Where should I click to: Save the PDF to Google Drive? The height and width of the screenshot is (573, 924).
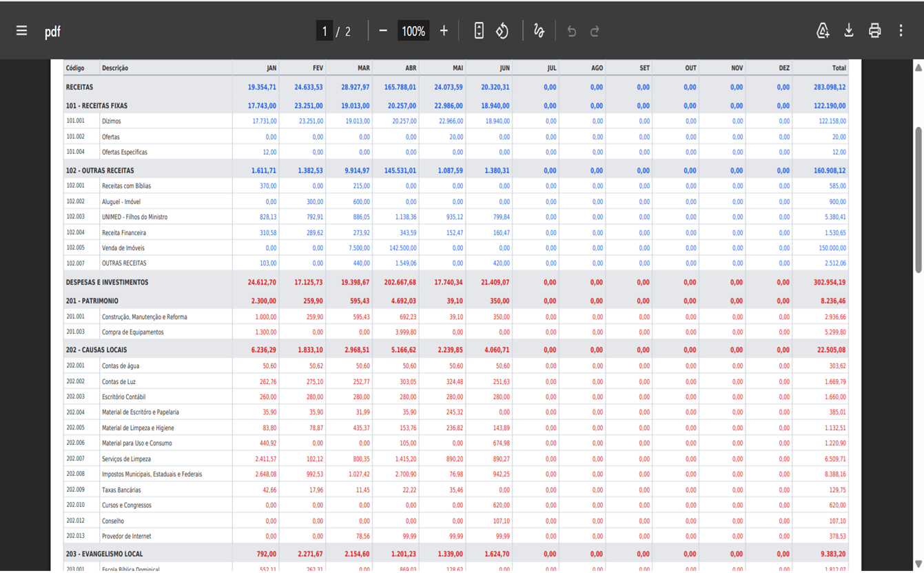823,31
